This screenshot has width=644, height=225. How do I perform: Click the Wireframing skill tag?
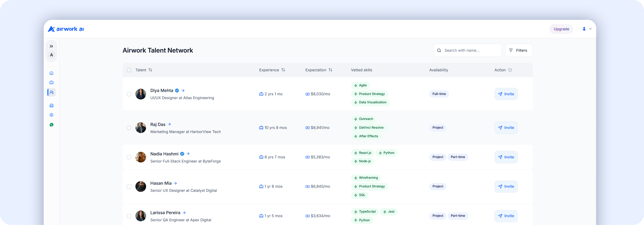(366, 178)
